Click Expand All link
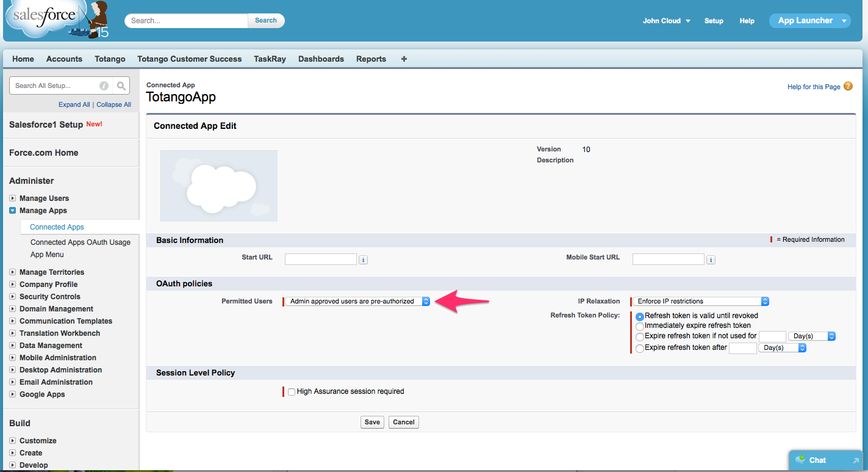 coord(74,105)
